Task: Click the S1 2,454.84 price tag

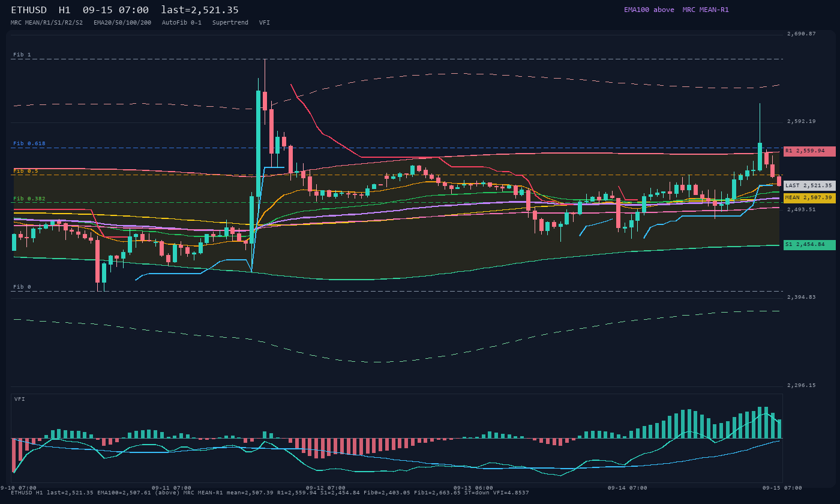Action: click(809, 245)
